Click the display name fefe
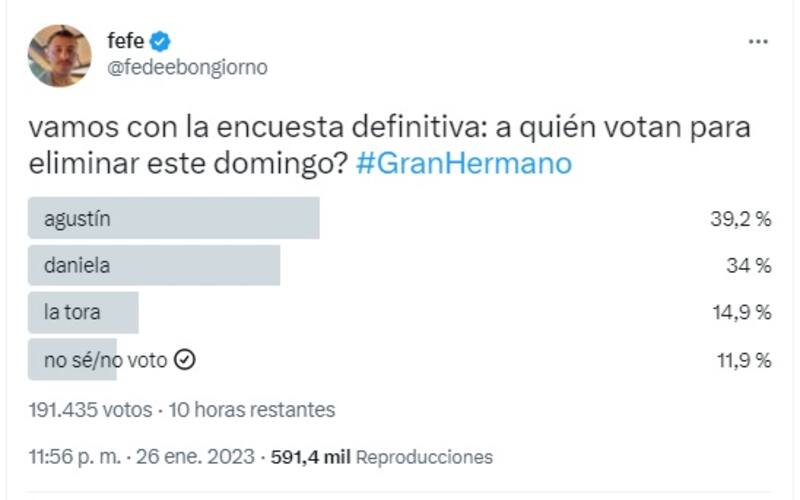 click(125, 41)
